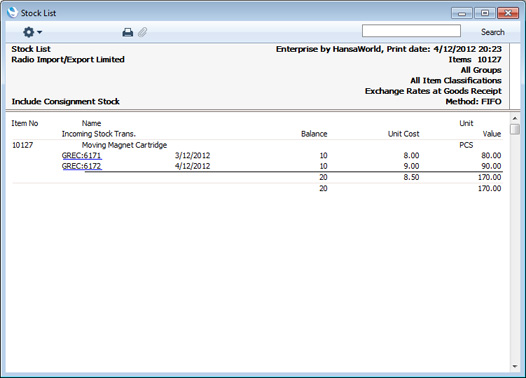Click the Method: FIFO text
The width and height of the screenshot is (526, 378).
(x=473, y=101)
